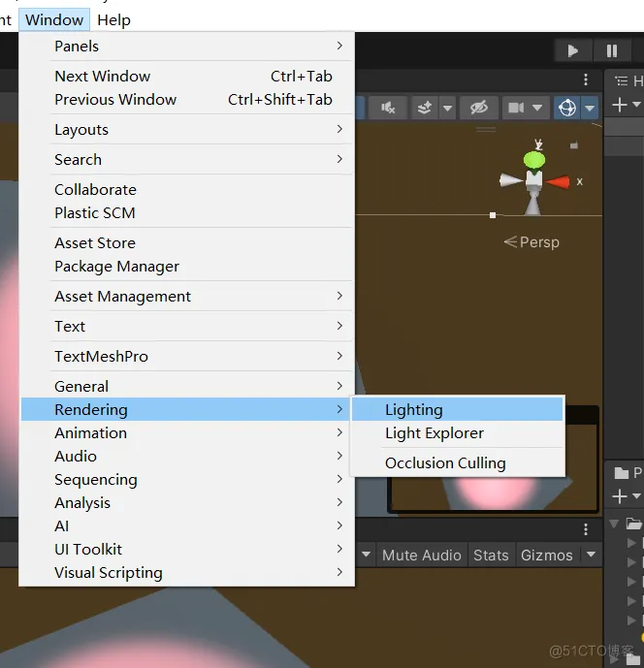Toggle Stats overlay in Game view

[491, 556]
